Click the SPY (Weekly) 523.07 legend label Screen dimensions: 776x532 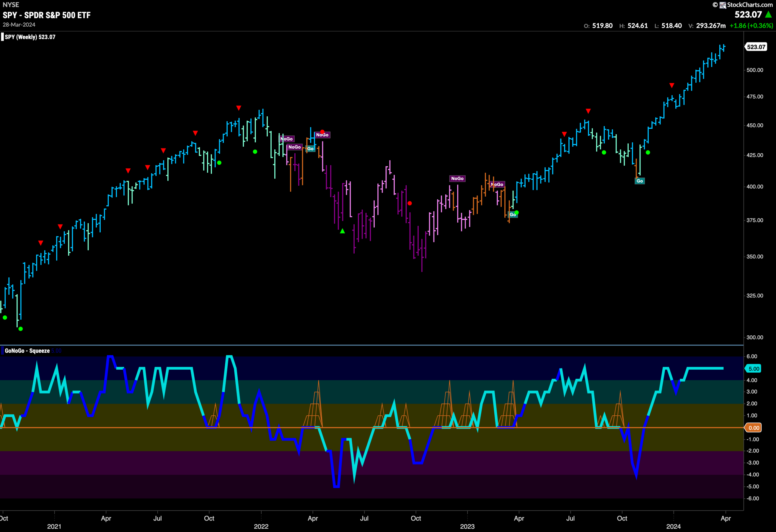point(30,37)
